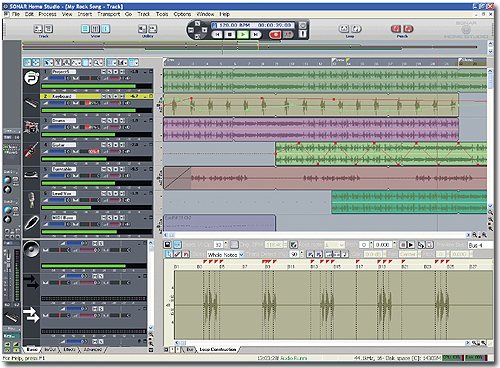Toggle Solo on the Keyboard track
This screenshot has width=500, height=368.
110,96
